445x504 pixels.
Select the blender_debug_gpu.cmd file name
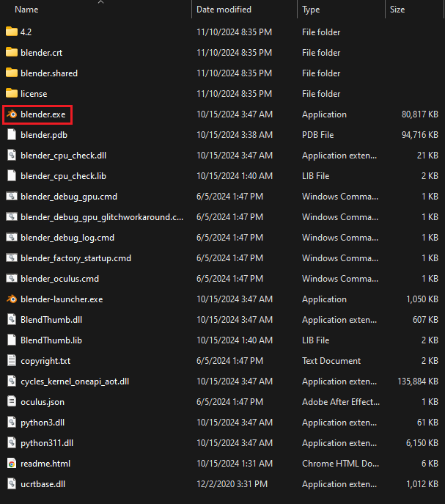click(69, 197)
